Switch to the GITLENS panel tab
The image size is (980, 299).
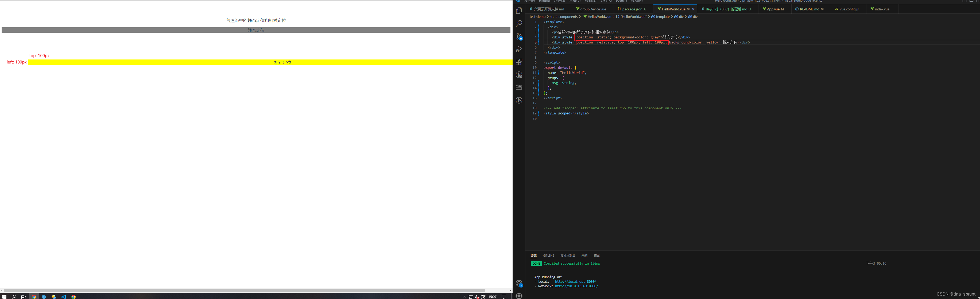pyautogui.click(x=548, y=256)
